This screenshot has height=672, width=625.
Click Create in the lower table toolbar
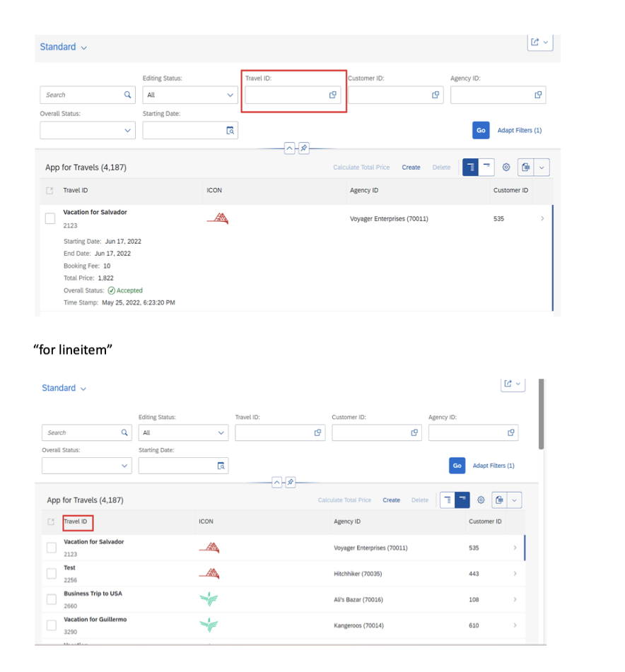point(392,500)
